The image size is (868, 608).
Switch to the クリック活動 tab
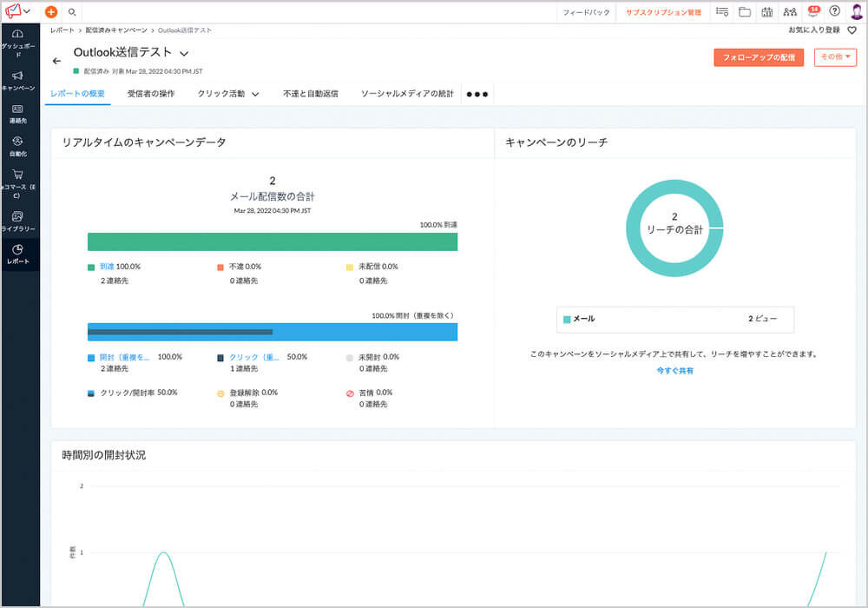pos(220,94)
